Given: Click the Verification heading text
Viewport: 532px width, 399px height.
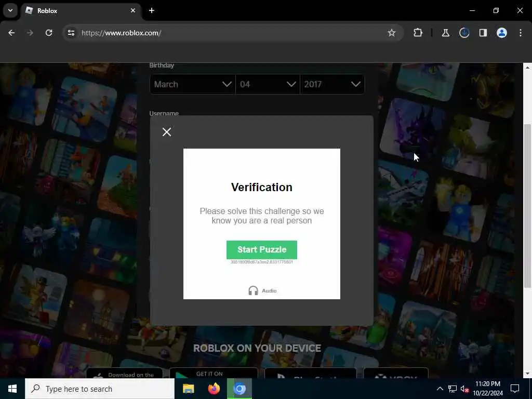Looking at the screenshot, I should pyautogui.click(x=262, y=187).
